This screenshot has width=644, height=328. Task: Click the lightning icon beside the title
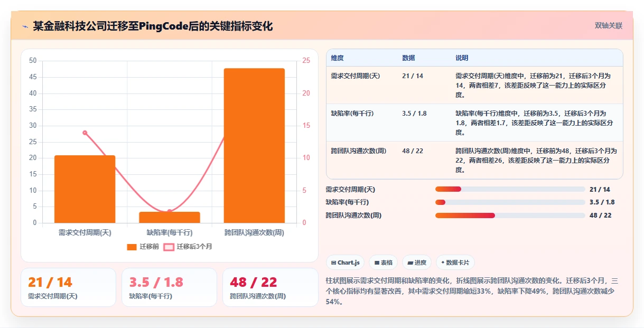tap(24, 26)
